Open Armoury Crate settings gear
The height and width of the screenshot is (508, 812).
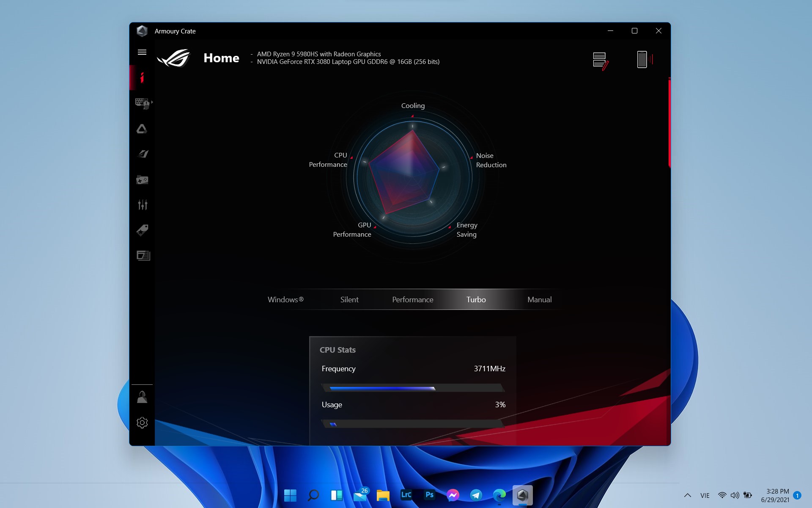tap(142, 422)
